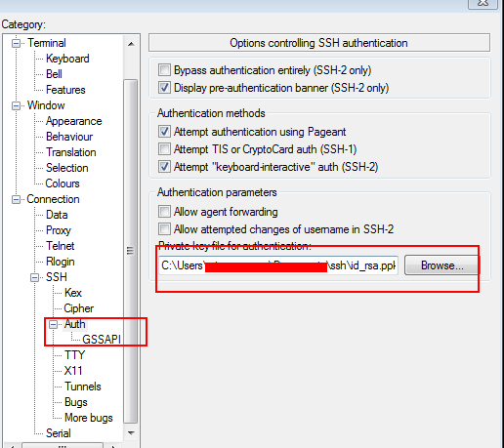Select More bugs in the tree

[x=89, y=418]
